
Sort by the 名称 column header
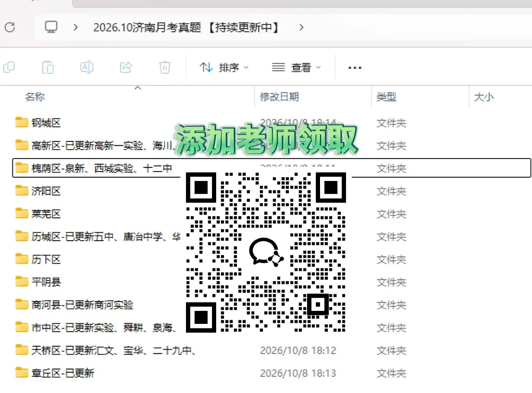coord(35,97)
